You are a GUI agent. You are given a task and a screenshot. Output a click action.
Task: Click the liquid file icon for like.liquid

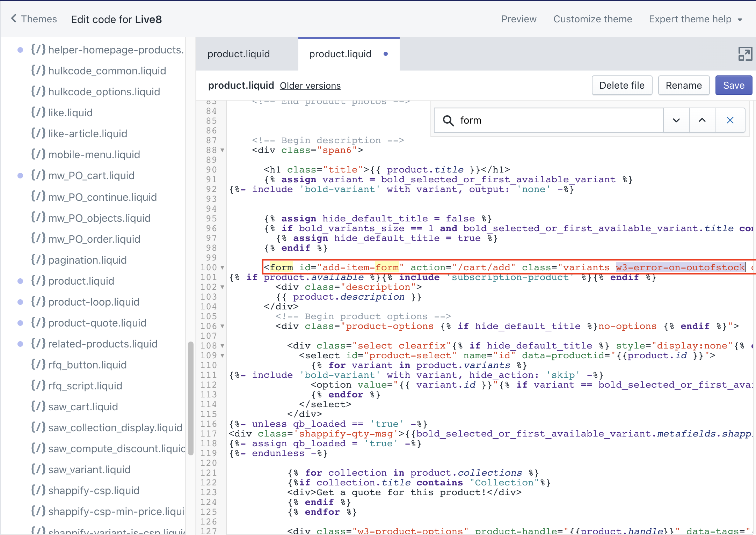(38, 112)
